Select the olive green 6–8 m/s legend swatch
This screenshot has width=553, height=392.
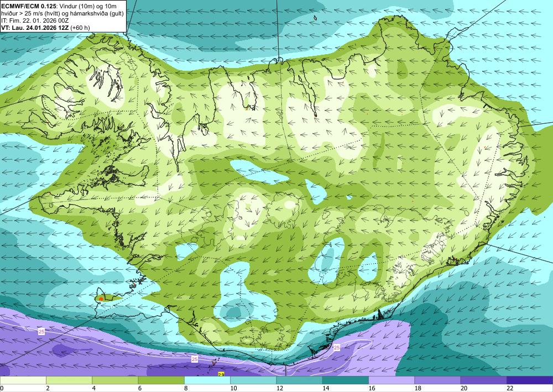point(161,380)
